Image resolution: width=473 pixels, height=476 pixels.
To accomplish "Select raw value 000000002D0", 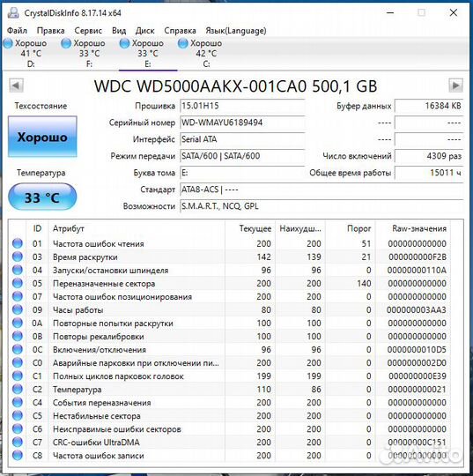I will point(417,363).
